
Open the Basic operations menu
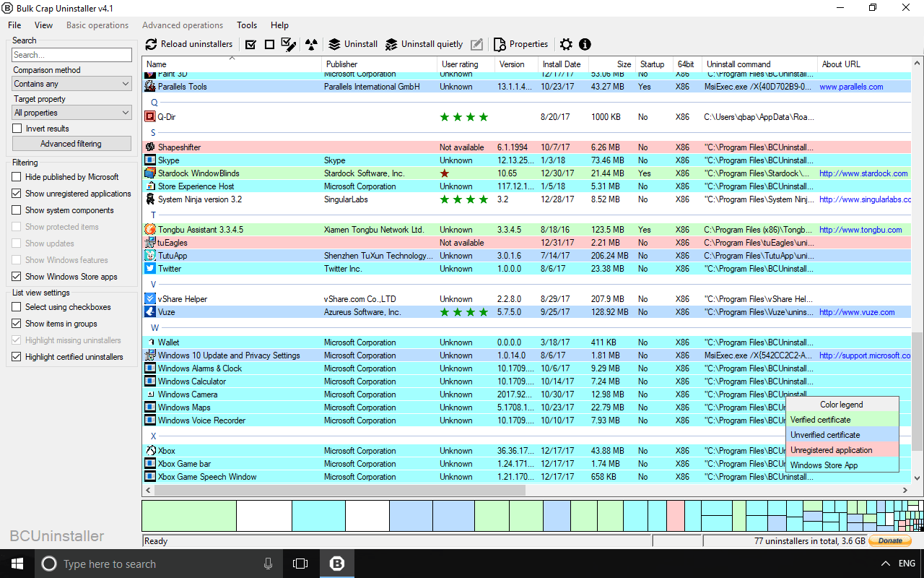point(97,25)
